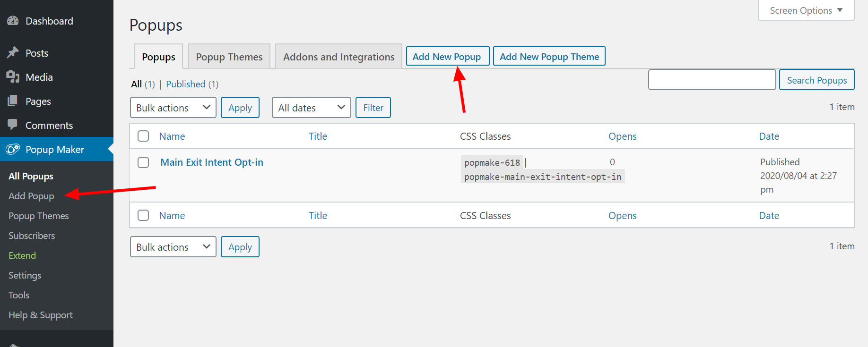Click the Add New Popup button
Viewport: 868px width, 347px height.
pyautogui.click(x=447, y=56)
